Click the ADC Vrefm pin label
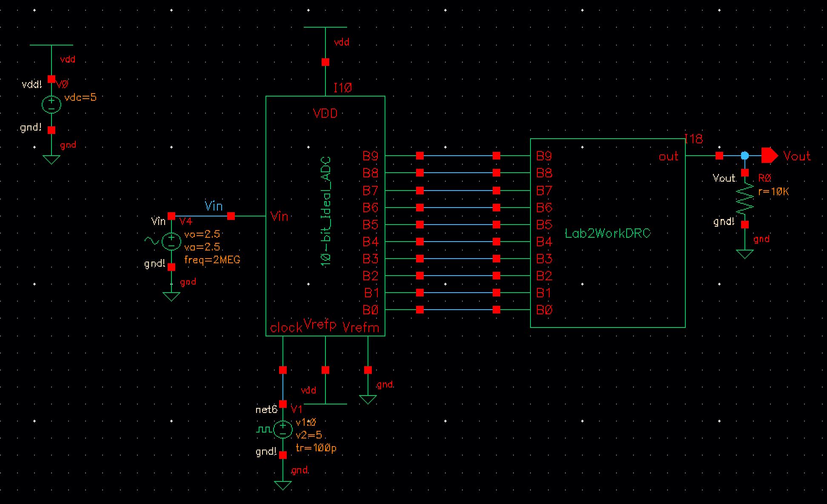 (x=361, y=327)
